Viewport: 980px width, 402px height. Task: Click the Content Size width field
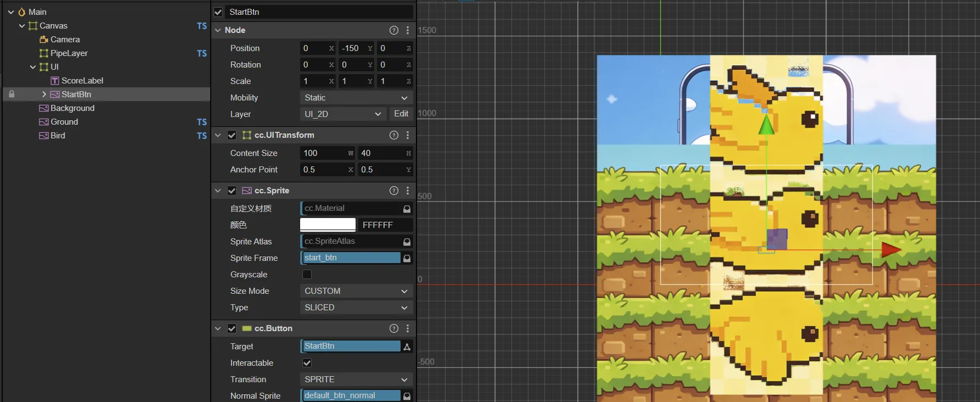[x=328, y=153]
